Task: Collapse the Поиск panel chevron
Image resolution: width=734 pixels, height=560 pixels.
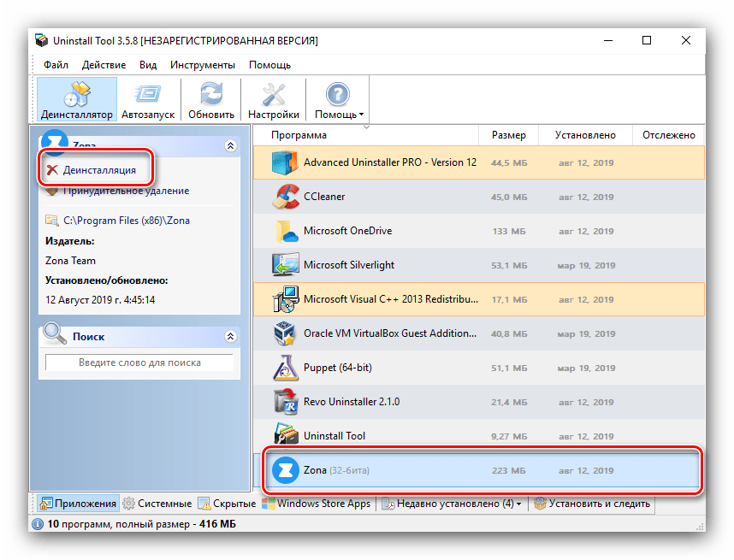Action: [230, 336]
